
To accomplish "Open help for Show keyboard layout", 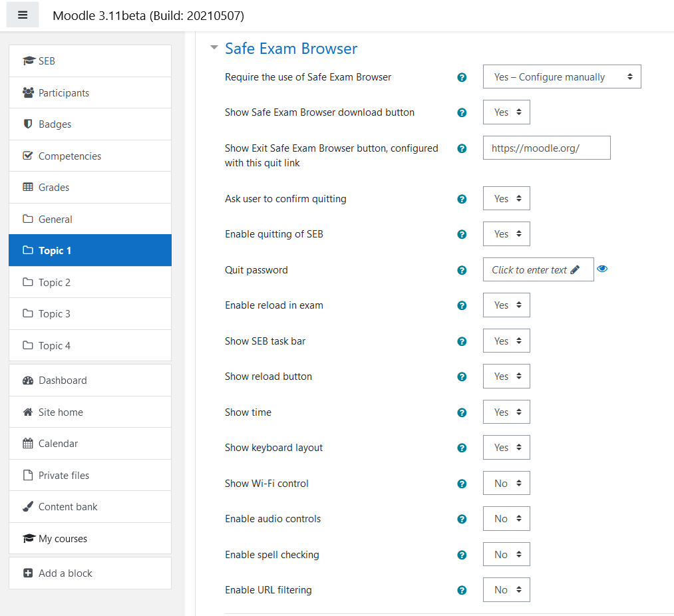I will tap(462, 448).
